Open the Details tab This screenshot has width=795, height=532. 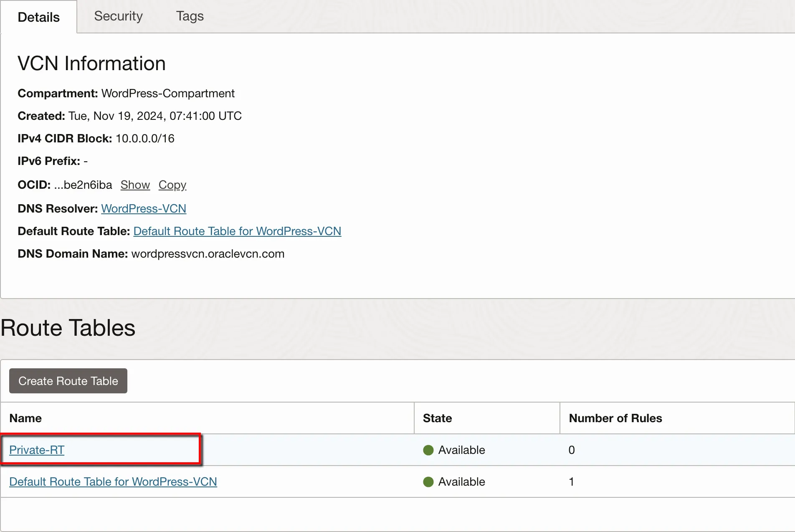click(38, 17)
